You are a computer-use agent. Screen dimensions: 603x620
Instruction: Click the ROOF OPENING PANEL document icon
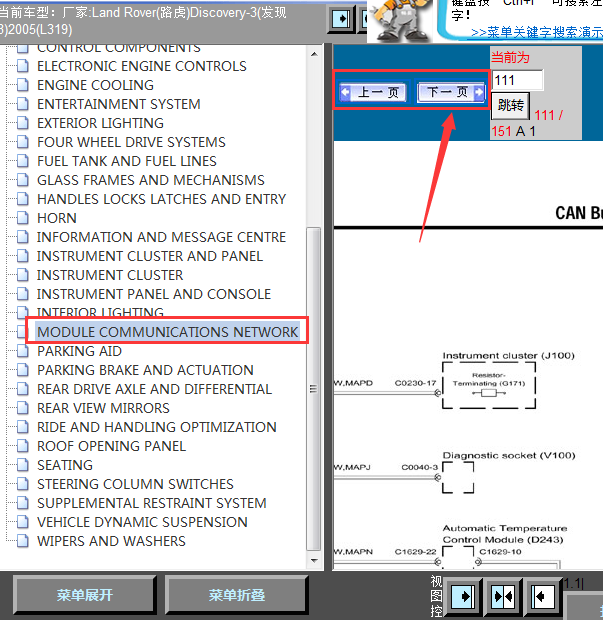tap(23, 446)
